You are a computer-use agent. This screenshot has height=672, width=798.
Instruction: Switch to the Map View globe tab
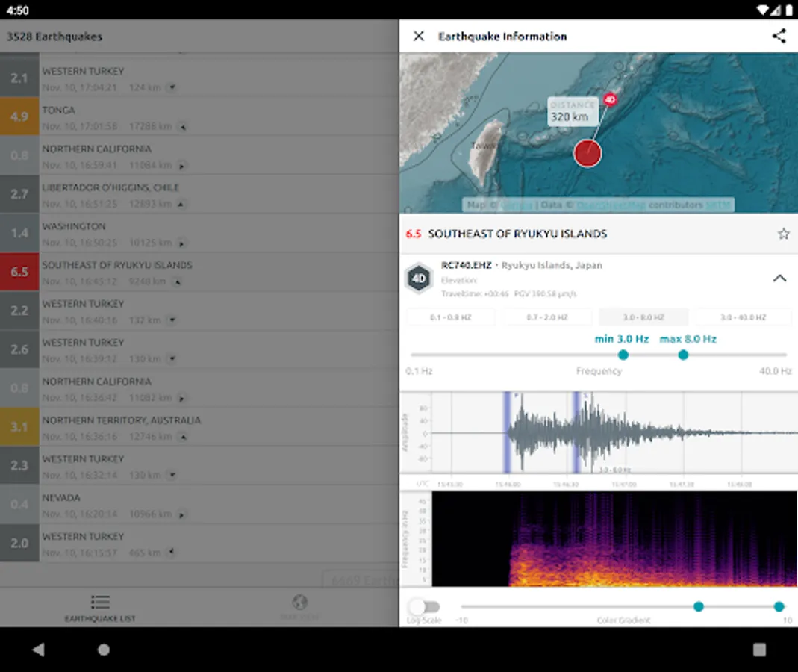click(299, 603)
